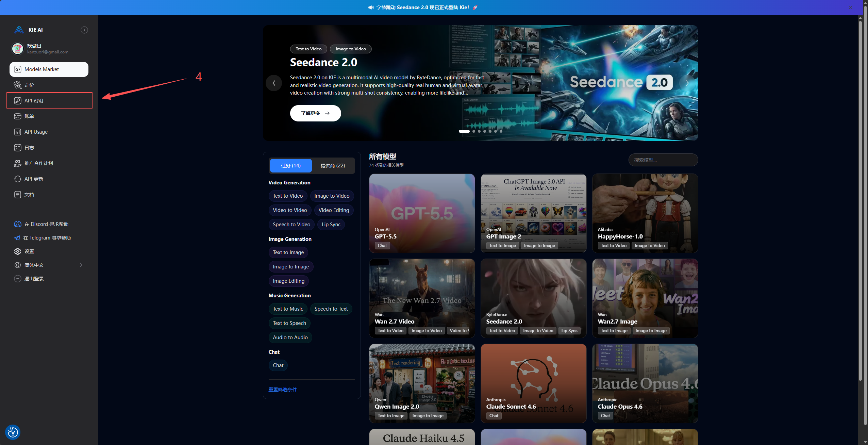Filter by Image Editing task
Screen dimensions: 868x445
point(288,281)
